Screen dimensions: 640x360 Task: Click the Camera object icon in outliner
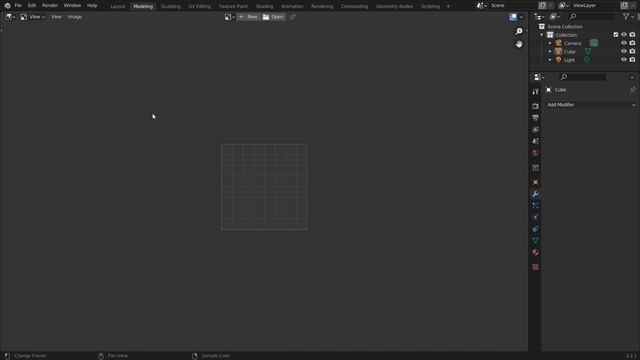tap(558, 43)
